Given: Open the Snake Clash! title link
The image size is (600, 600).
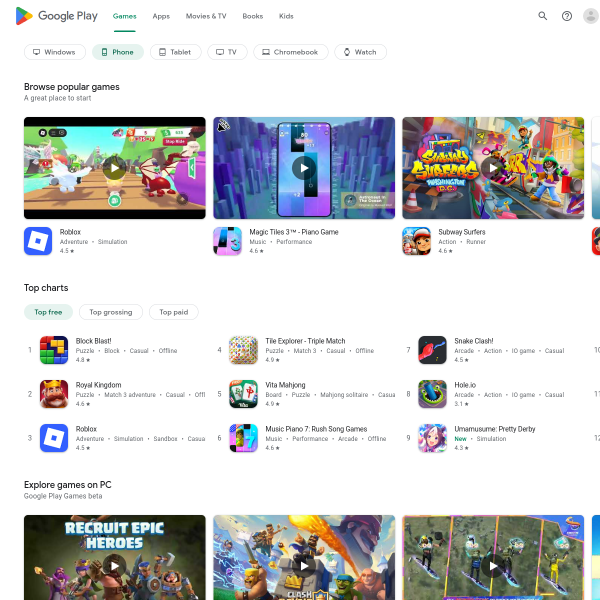Looking at the screenshot, I should [x=474, y=341].
